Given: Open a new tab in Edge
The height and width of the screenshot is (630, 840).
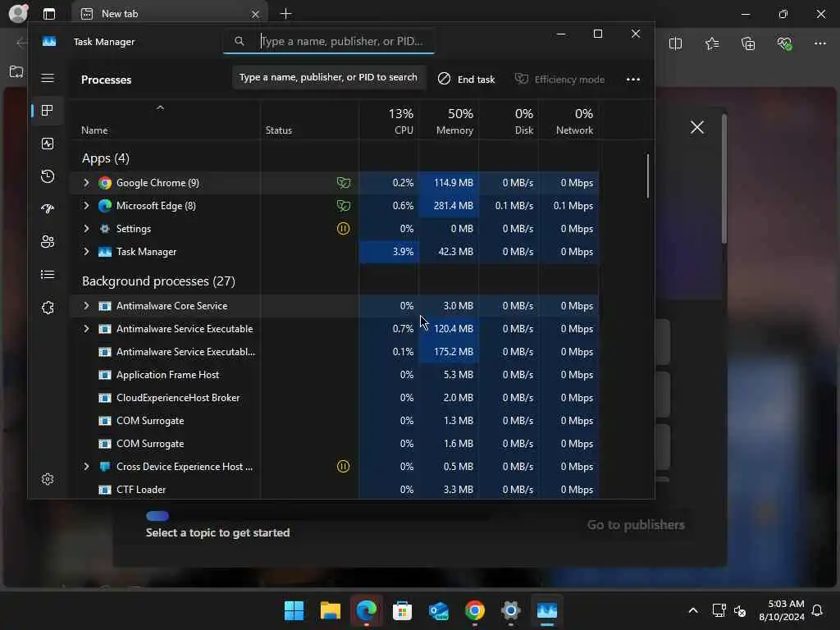Looking at the screenshot, I should pos(286,14).
